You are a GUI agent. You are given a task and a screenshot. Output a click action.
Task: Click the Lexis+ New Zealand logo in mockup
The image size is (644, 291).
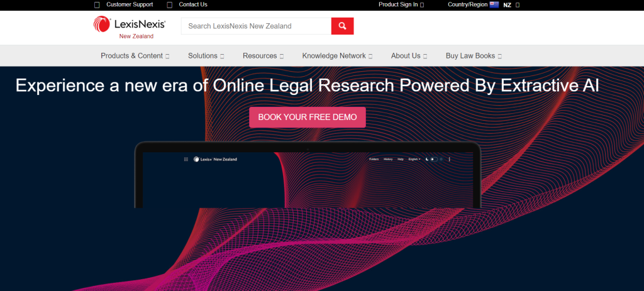[x=215, y=159]
